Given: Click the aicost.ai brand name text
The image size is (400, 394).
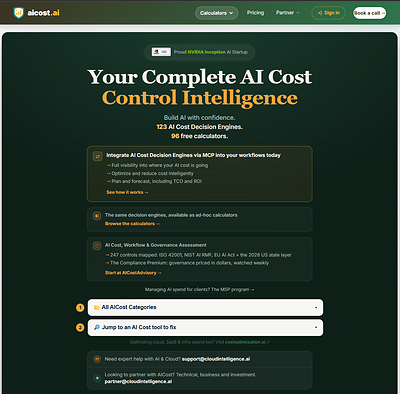Looking at the screenshot, I should 43,13.
